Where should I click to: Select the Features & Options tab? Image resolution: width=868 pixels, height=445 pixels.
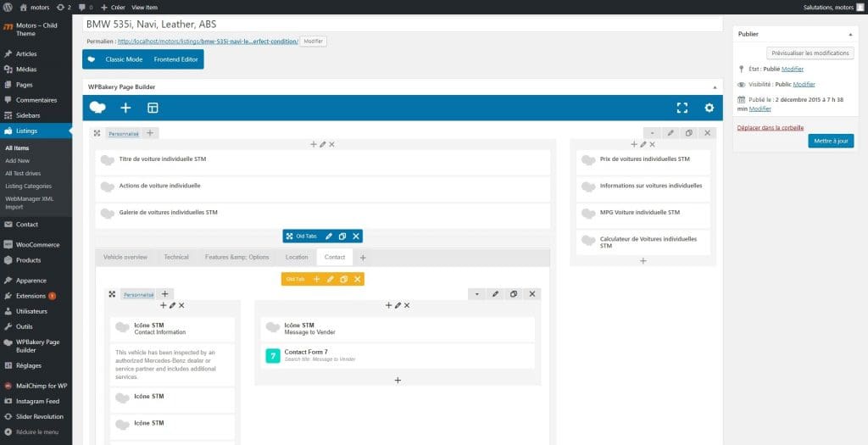coord(237,258)
